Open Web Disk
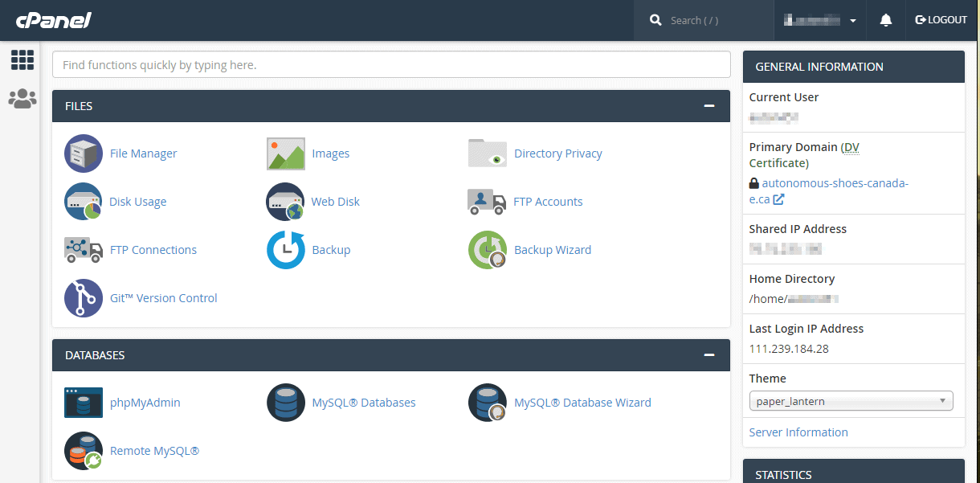980x483 pixels. 335,201
